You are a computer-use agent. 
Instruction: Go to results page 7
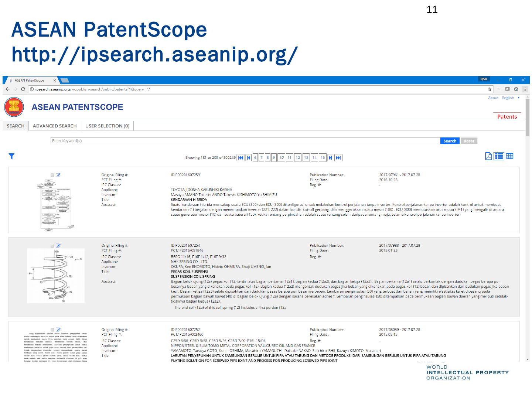point(262,158)
